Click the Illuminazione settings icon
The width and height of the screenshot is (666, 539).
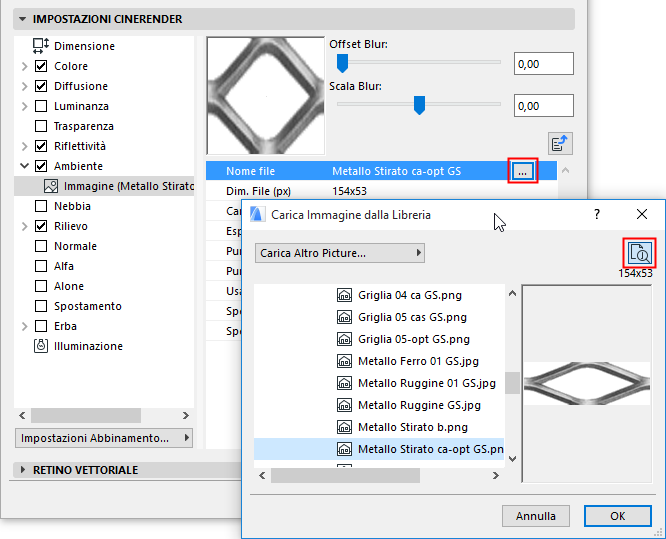pos(41,346)
